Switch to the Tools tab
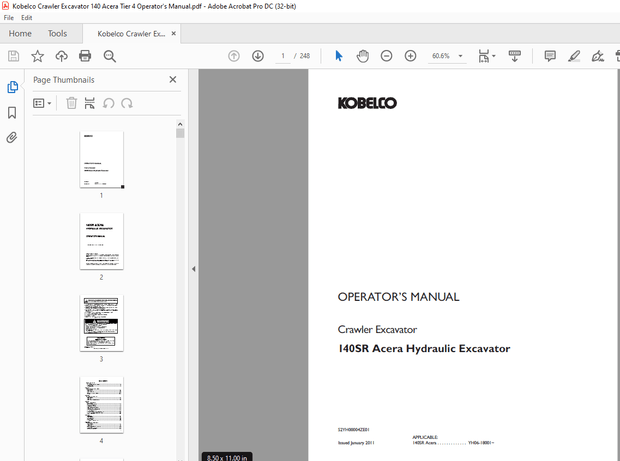The width and height of the screenshot is (620, 461). point(57,34)
